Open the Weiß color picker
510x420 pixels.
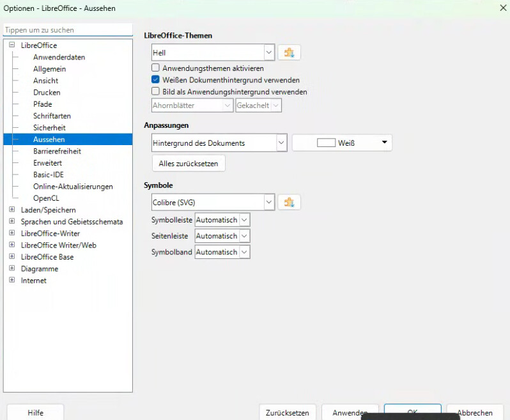pyautogui.click(x=342, y=143)
